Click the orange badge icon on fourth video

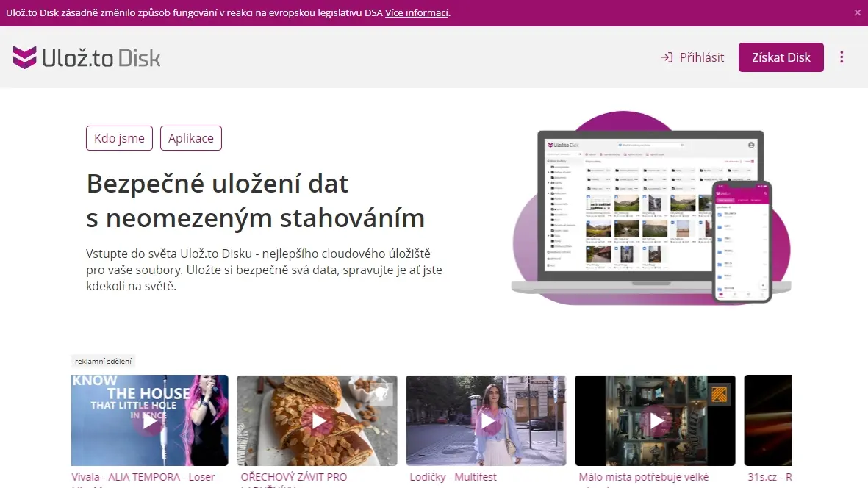[719, 395]
